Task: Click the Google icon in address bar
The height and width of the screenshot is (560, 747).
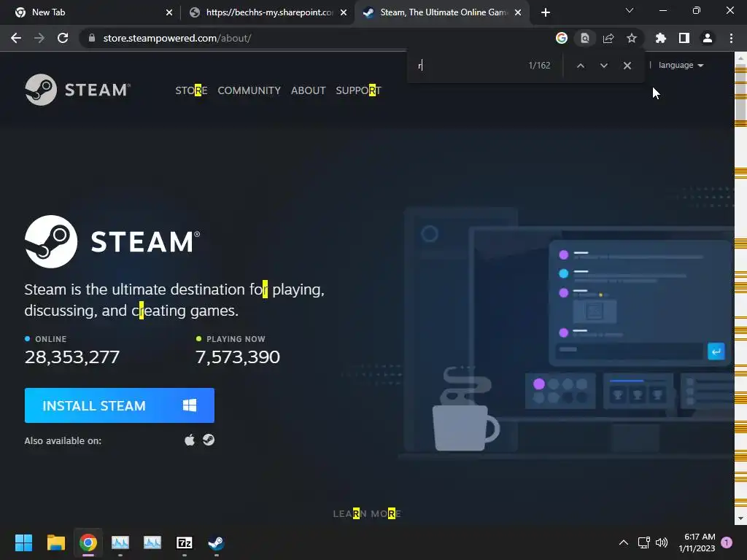Action: (x=562, y=38)
